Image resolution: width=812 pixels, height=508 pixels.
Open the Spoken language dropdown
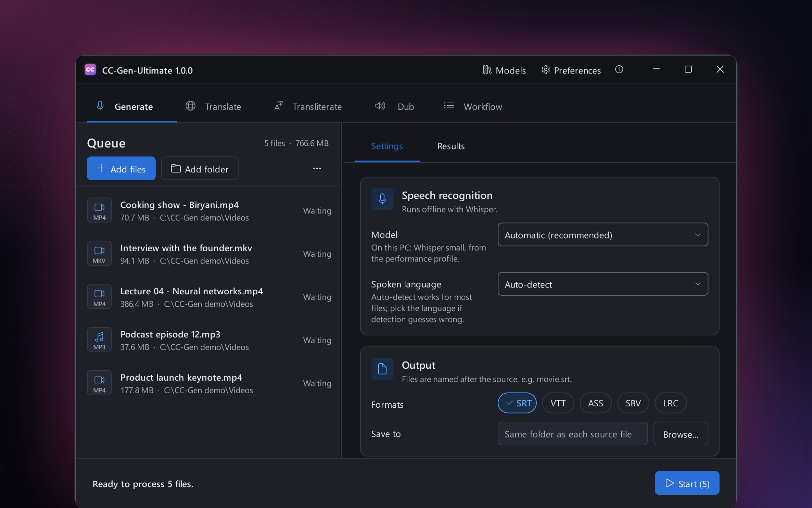[603, 284]
